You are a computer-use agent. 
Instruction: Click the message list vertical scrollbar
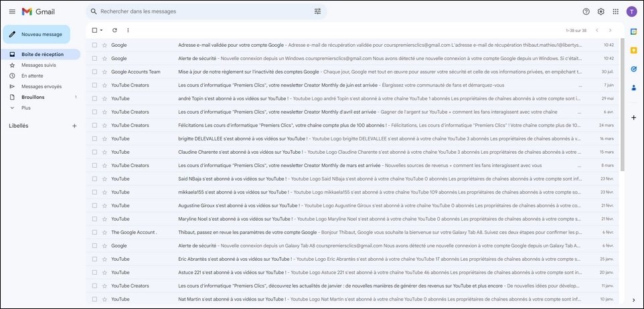[622, 104]
